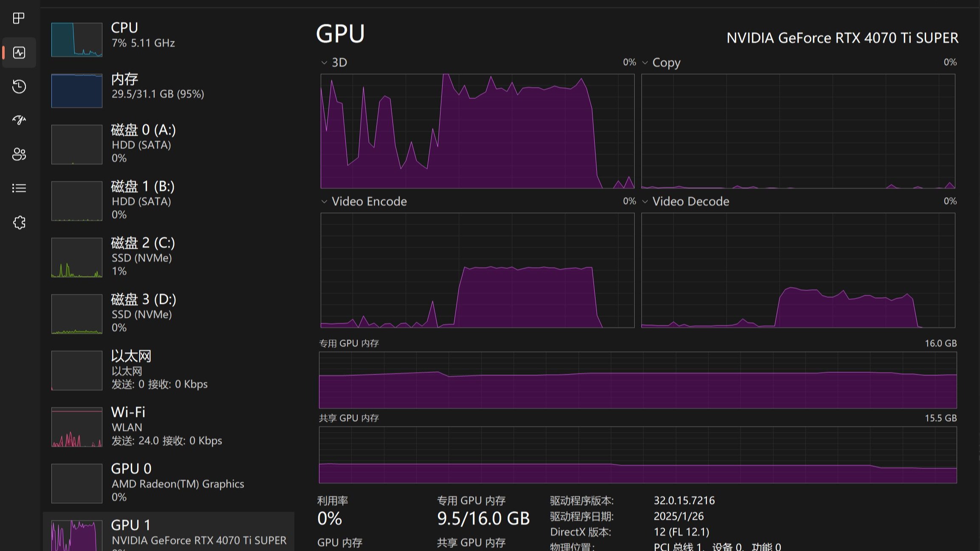Screen dimensions: 980x551
Task: Go to the Users page icon
Action: [19, 154]
